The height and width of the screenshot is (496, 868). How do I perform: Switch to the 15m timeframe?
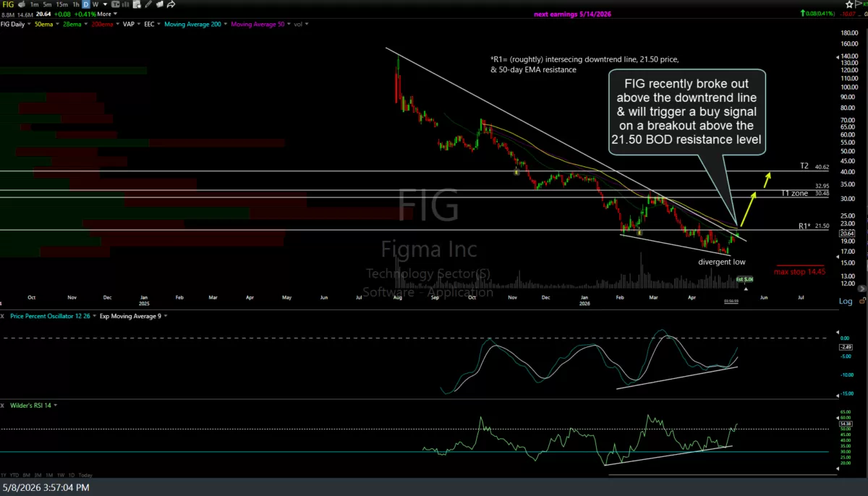click(61, 4)
